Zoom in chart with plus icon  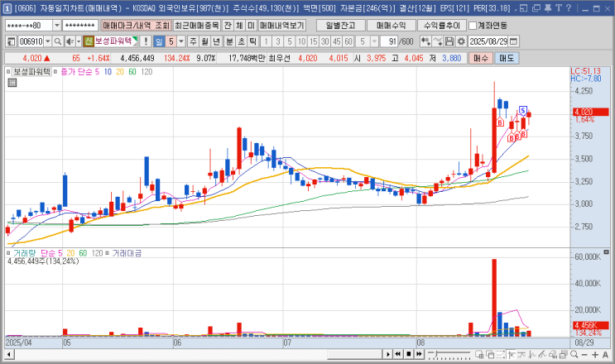coord(595,354)
